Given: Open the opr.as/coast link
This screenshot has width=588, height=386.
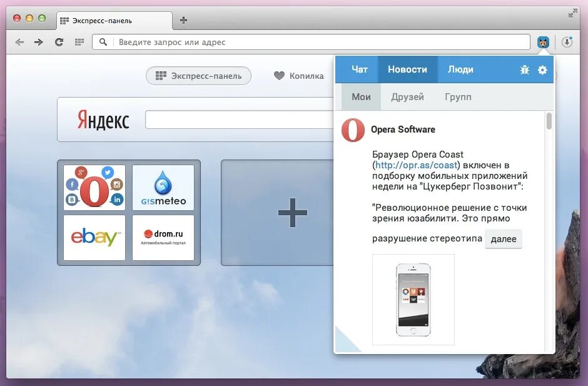Looking at the screenshot, I should tap(416, 165).
